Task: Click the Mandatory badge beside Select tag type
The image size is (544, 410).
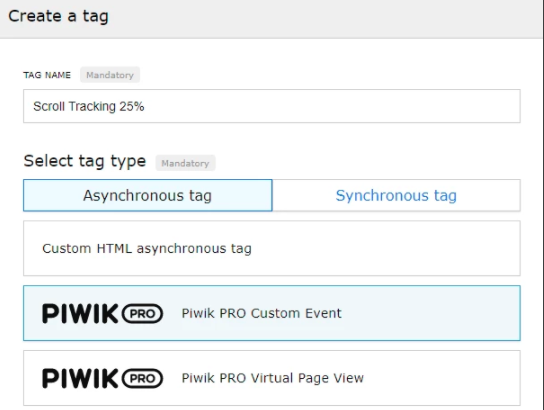Action: pyautogui.click(x=185, y=163)
